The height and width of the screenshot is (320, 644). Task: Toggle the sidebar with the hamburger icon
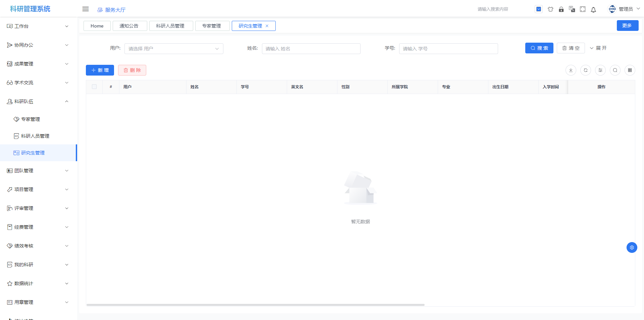click(x=86, y=9)
